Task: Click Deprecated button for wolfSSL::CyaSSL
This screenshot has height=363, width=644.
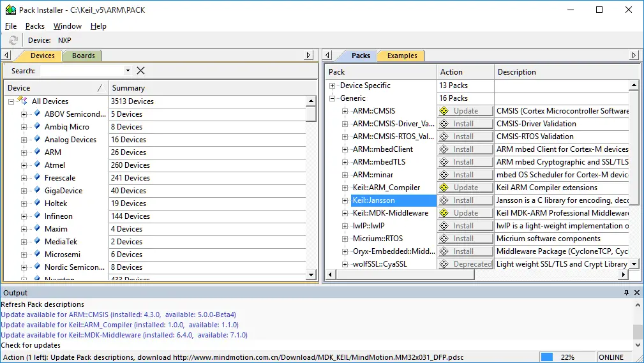Action: click(x=465, y=264)
